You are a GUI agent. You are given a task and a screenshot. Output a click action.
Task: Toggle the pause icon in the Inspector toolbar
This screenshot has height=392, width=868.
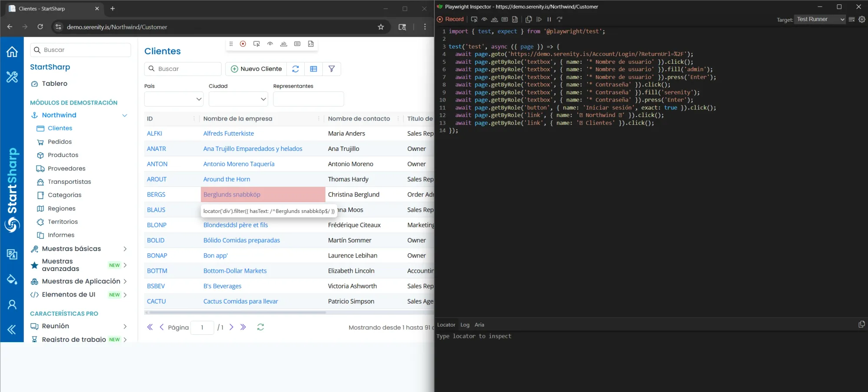pyautogui.click(x=549, y=20)
